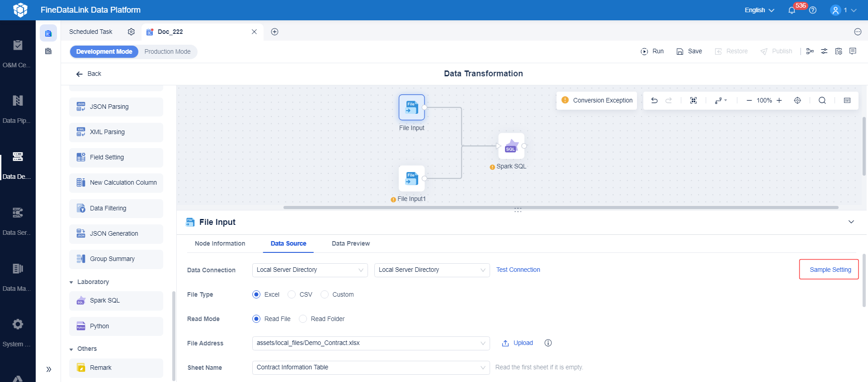Image resolution: width=868 pixels, height=382 pixels.
Task: Zoom in with the plus icon
Action: (x=779, y=100)
